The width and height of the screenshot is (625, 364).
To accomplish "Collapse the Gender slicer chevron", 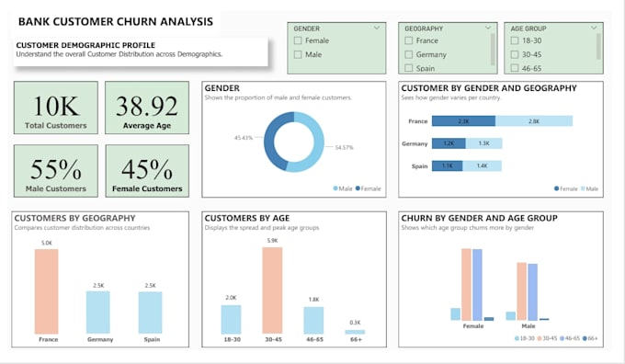I will point(377,28).
